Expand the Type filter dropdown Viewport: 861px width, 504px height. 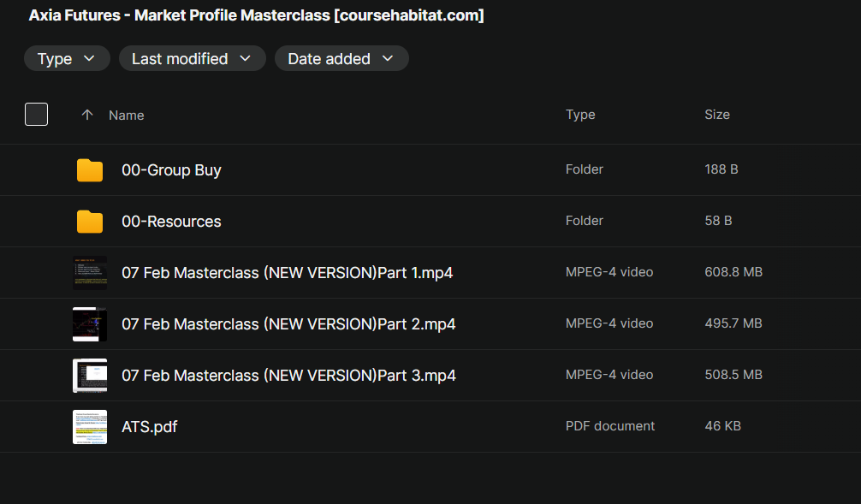[67, 58]
